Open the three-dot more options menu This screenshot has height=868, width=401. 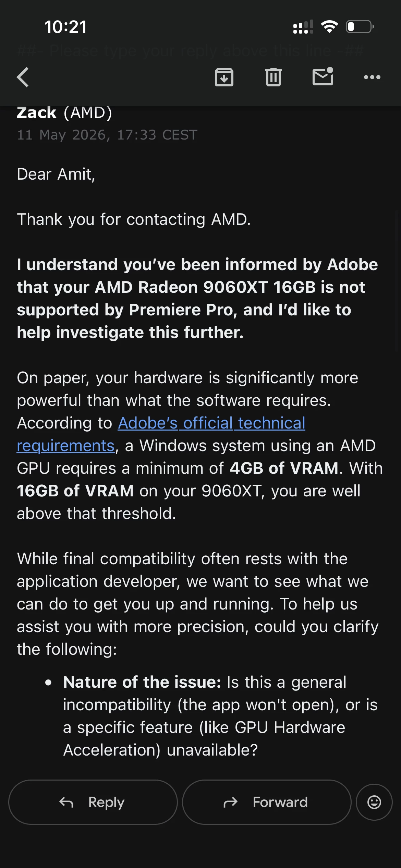372,77
